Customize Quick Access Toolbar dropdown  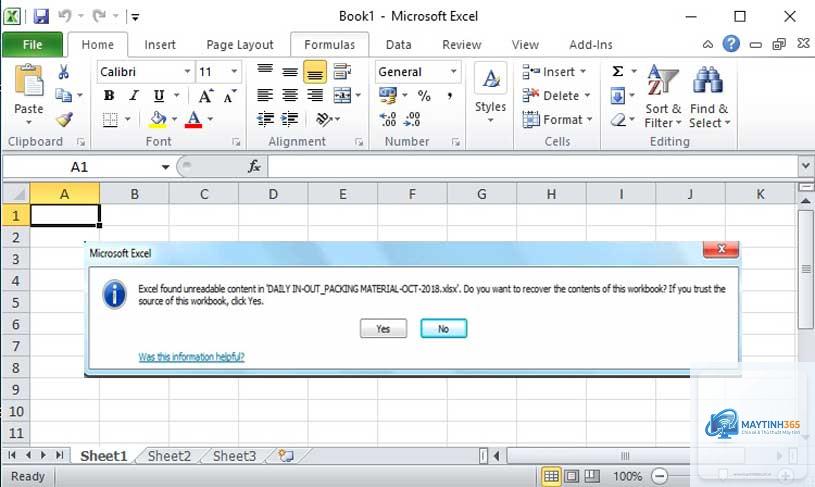[135, 17]
